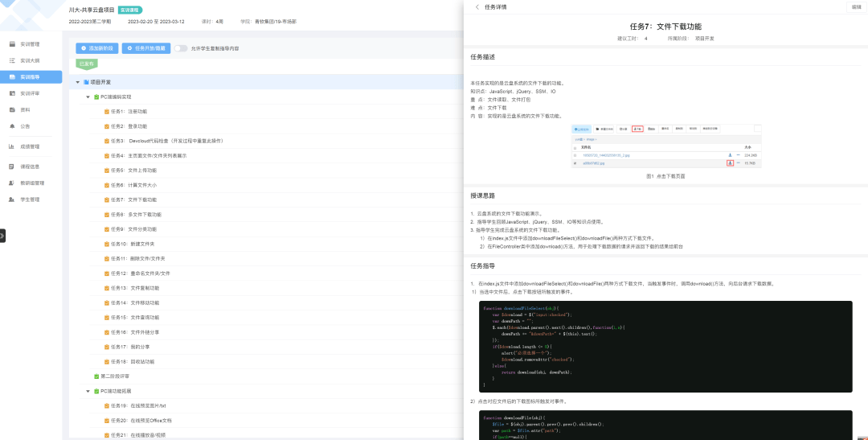Click clipboard icon of 任务19
The image size is (868, 440).
(107, 405)
